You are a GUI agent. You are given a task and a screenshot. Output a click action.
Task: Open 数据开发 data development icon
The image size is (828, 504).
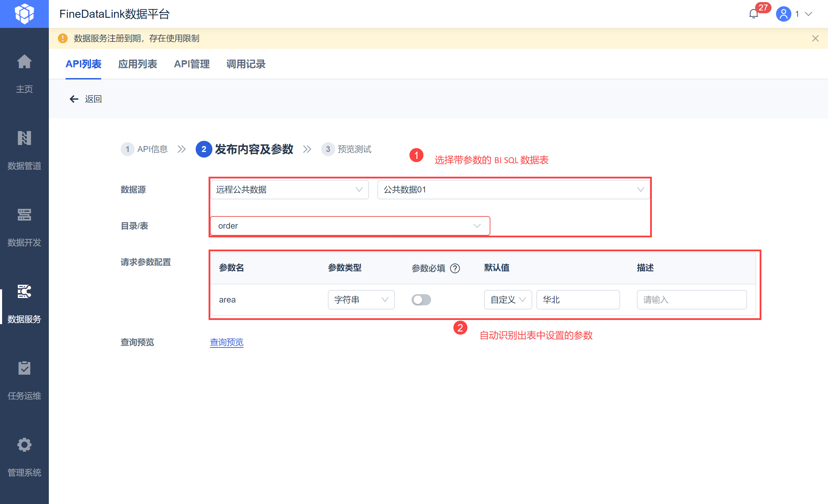pyautogui.click(x=24, y=215)
